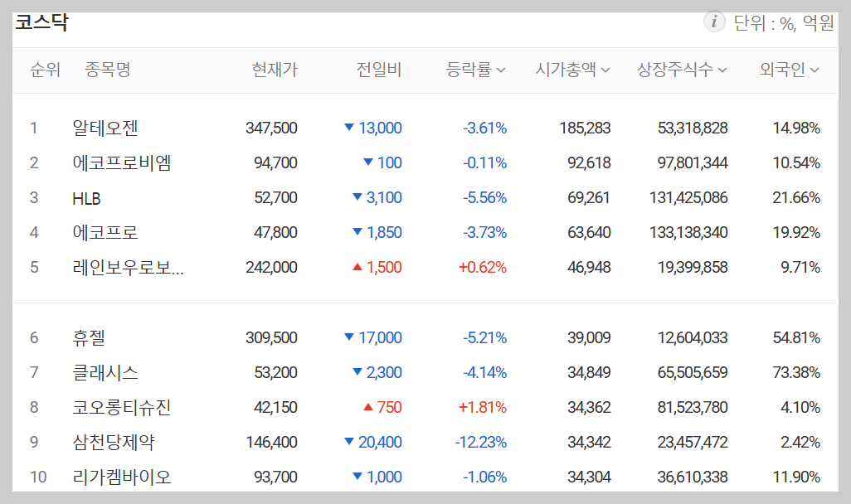Select the +0.62% change rate
This screenshot has height=504, width=851.
(483, 268)
